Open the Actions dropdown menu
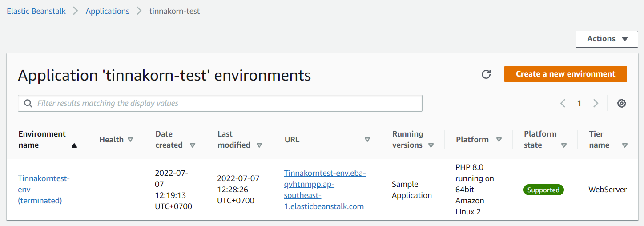Image resolution: width=644 pixels, height=226 pixels. (607, 39)
